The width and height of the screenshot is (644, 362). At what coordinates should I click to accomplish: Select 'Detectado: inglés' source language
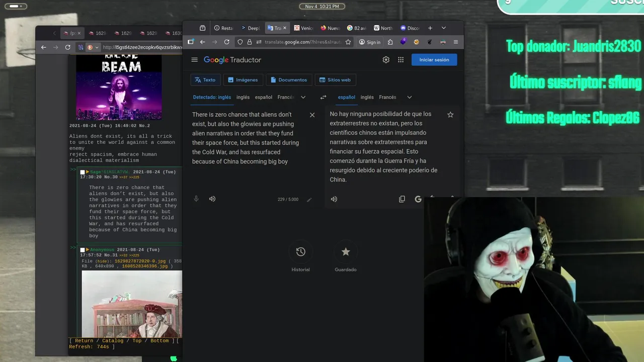coord(212,97)
